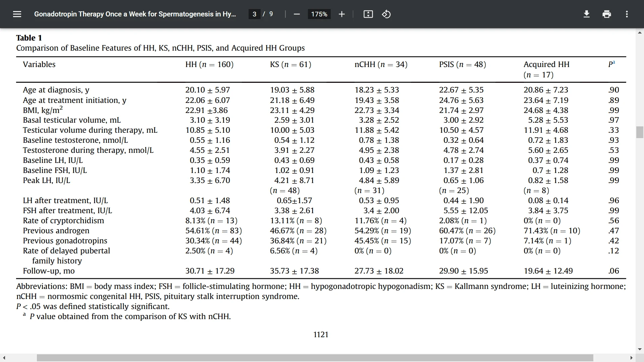The image size is (644, 362).
Task: Click the '(n = 48)' note under KS
Action: tap(285, 190)
